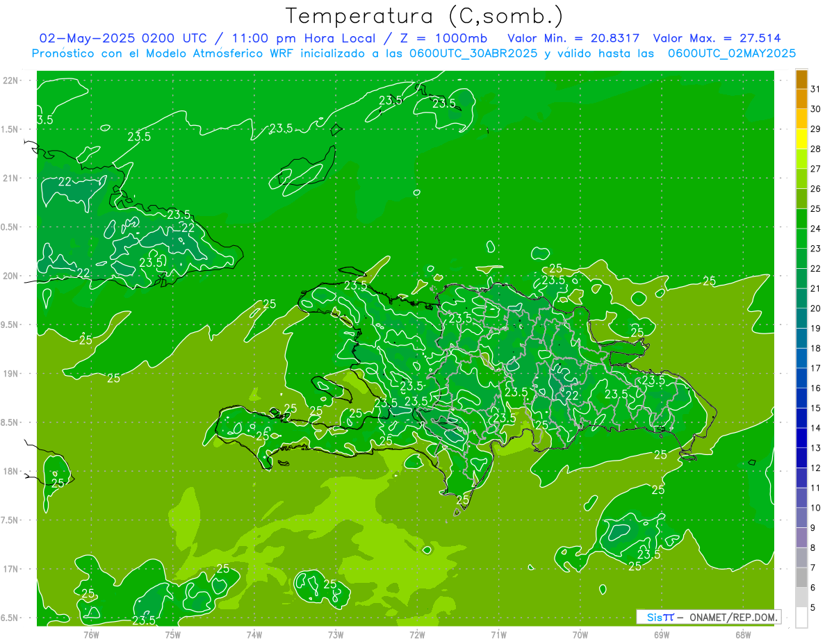Click the white swatch below the 5 label

click(801, 618)
